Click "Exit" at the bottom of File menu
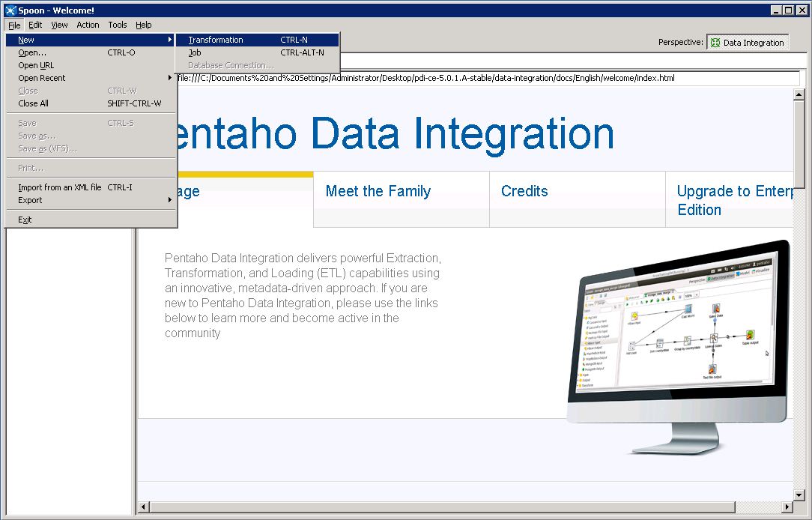The image size is (812, 520). pyautogui.click(x=25, y=219)
